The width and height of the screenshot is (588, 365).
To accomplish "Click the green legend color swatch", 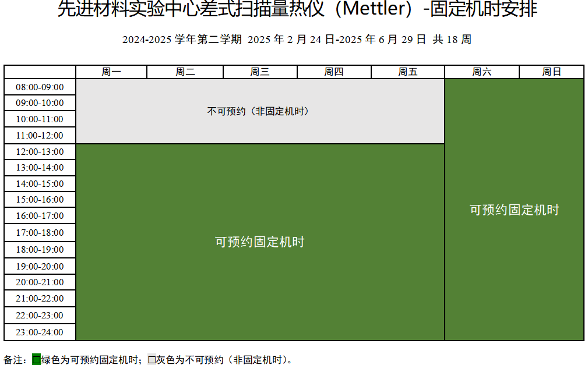I will [36, 360].
